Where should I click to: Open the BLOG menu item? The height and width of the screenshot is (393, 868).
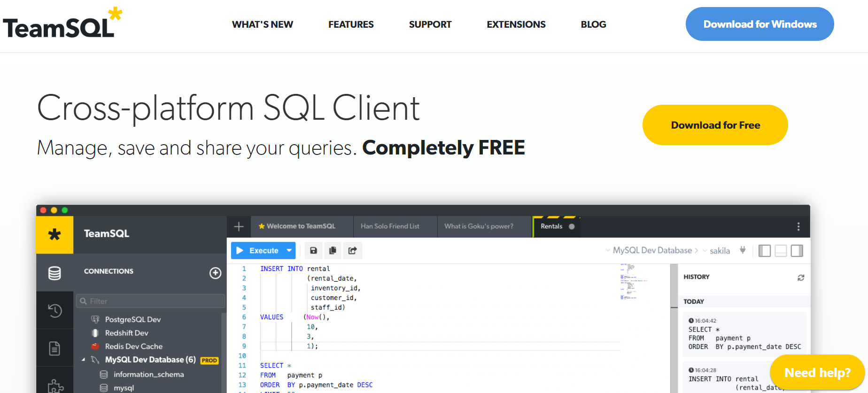point(594,24)
